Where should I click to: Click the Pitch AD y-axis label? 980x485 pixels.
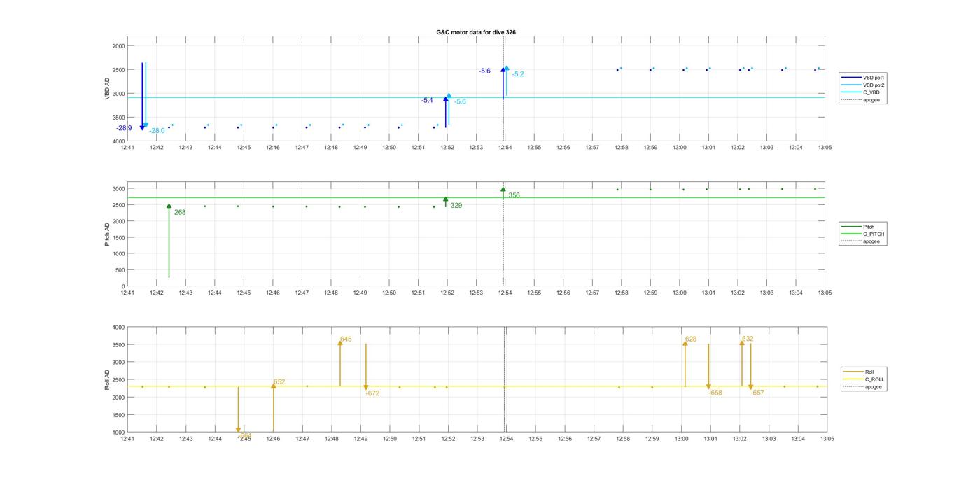[x=108, y=234]
